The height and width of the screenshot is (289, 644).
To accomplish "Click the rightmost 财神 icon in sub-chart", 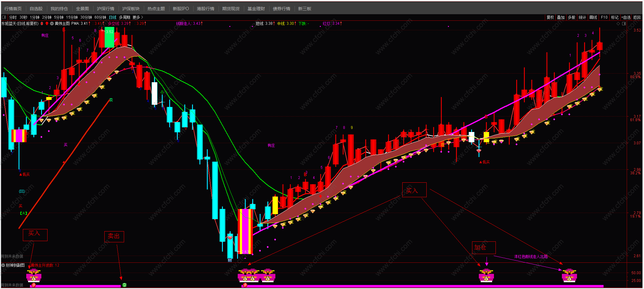I will click(569, 275).
